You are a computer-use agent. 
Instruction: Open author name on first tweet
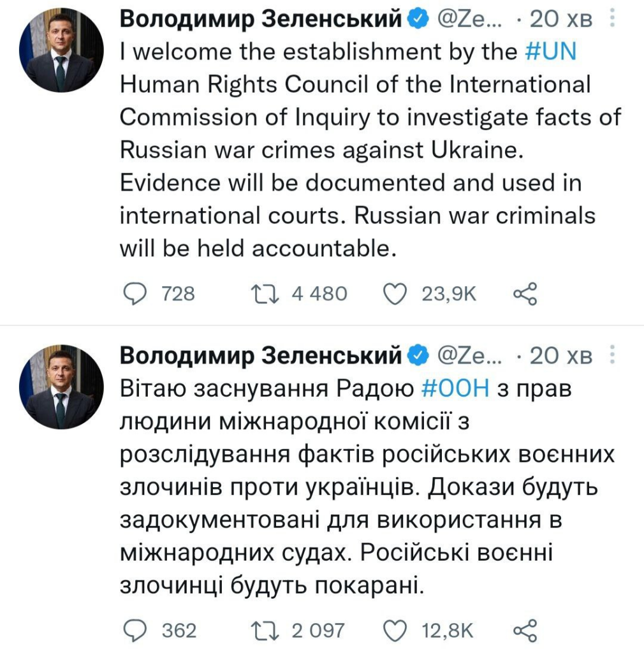(261, 20)
